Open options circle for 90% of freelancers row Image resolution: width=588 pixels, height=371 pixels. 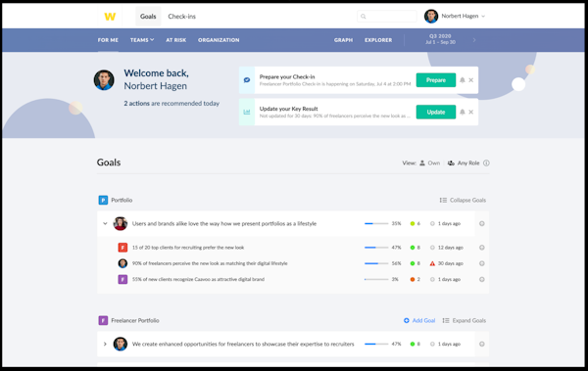pyautogui.click(x=482, y=263)
